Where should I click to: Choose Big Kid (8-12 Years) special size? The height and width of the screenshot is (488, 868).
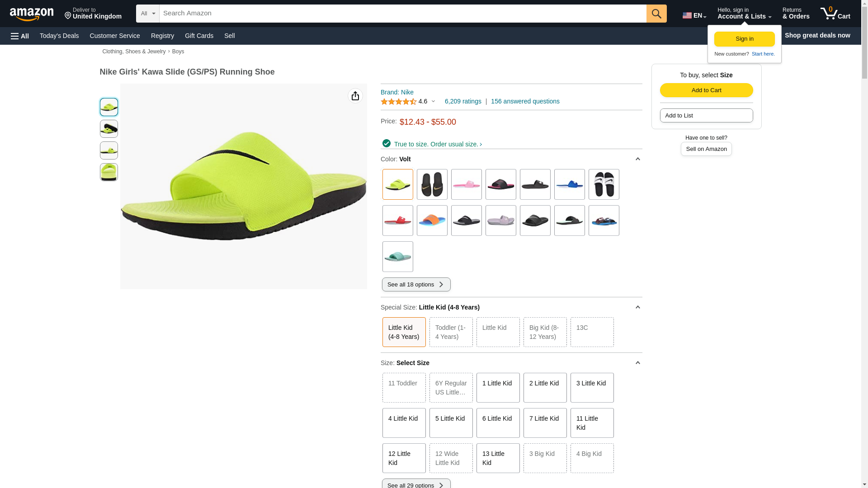[544, 332]
